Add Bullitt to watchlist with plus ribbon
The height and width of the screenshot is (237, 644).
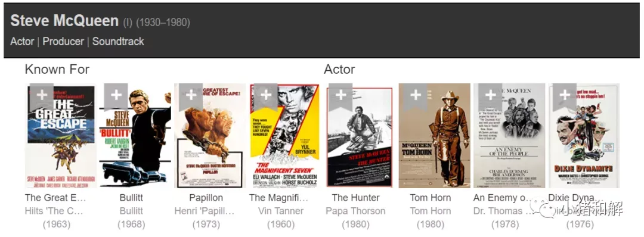116,97
